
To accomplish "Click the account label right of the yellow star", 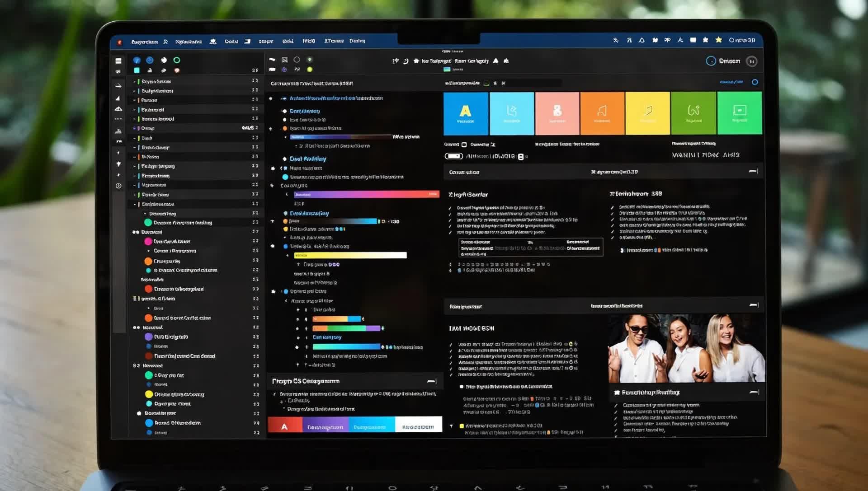I will coord(742,40).
